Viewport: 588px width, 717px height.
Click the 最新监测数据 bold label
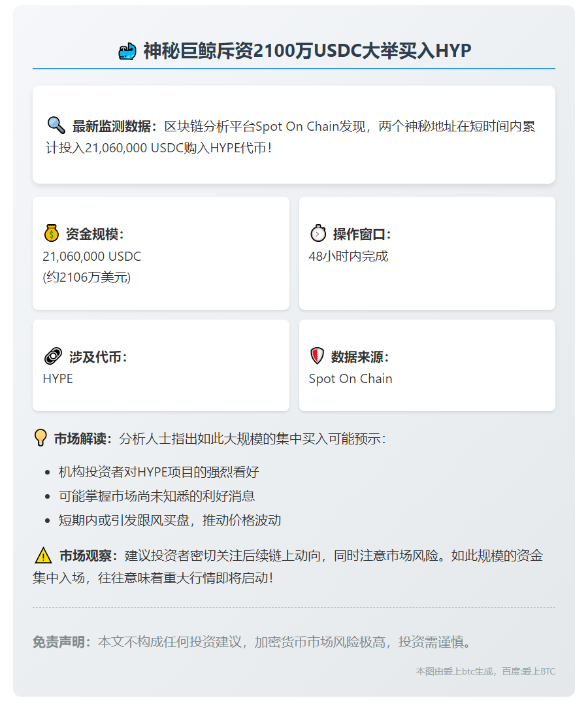pyautogui.click(x=112, y=127)
